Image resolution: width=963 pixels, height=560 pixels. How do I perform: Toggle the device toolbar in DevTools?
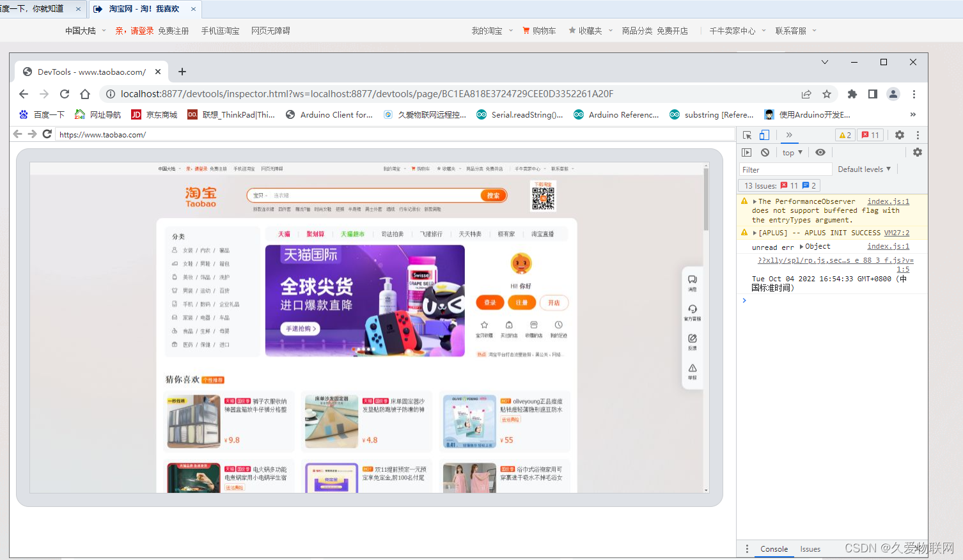[765, 135]
